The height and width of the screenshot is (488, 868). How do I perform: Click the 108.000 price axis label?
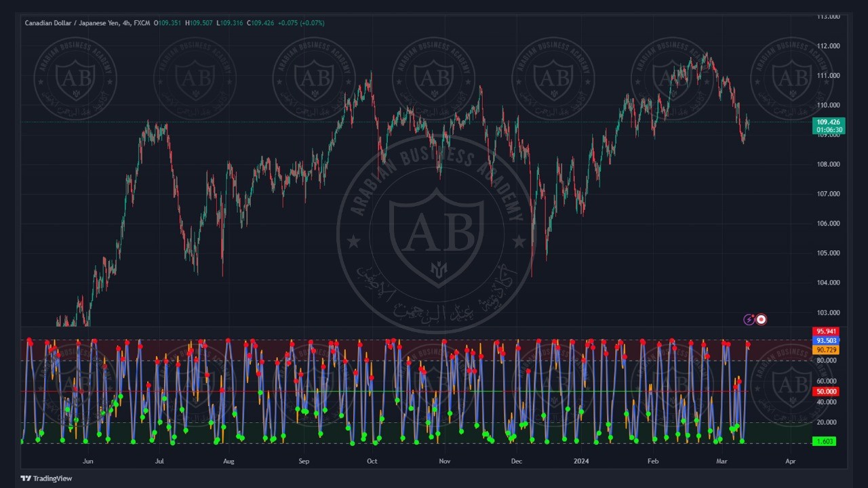pyautogui.click(x=828, y=164)
